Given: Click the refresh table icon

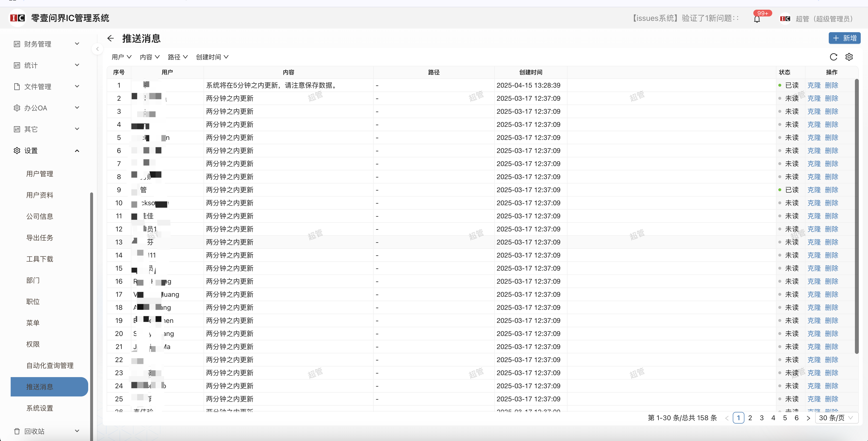Looking at the screenshot, I should coord(833,57).
